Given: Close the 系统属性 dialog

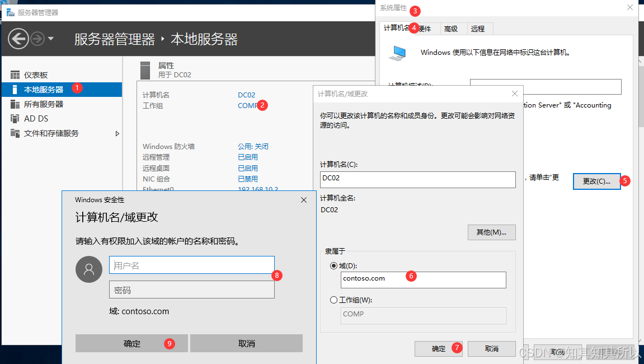Looking at the screenshot, I should pyautogui.click(x=630, y=7).
